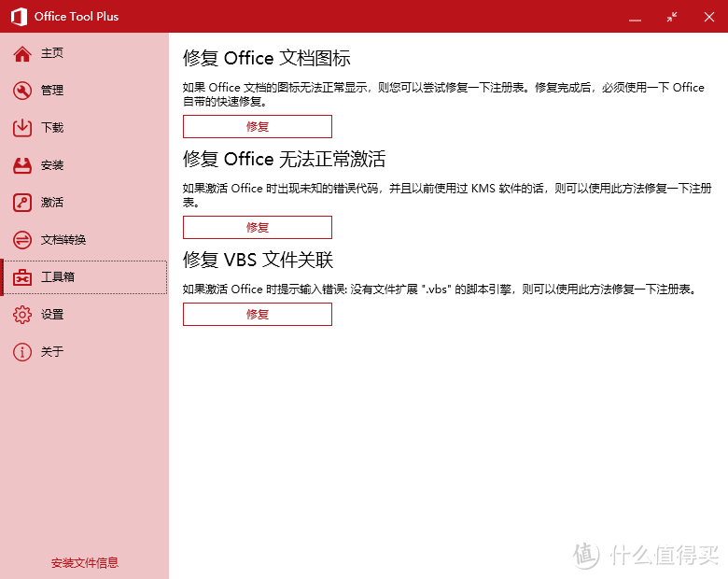Click the restore-down arrows button
The height and width of the screenshot is (579, 728).
(672, 17)
